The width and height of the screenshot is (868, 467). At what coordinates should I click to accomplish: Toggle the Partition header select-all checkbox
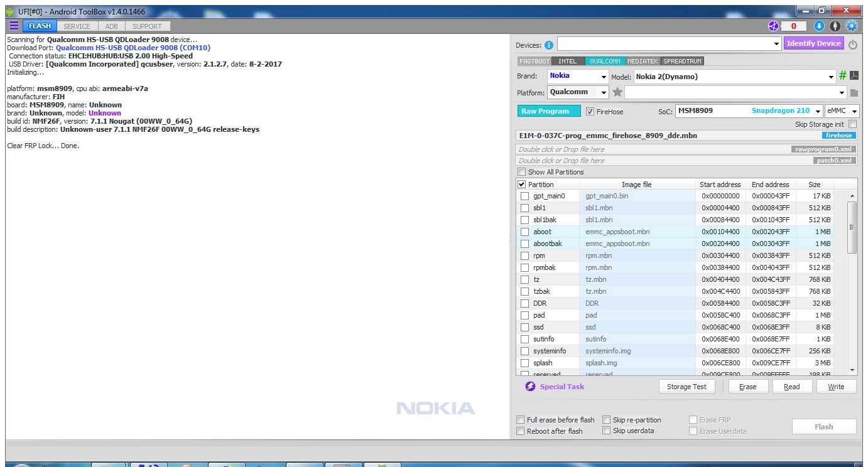pyautogui.click(x=521, y=185)
